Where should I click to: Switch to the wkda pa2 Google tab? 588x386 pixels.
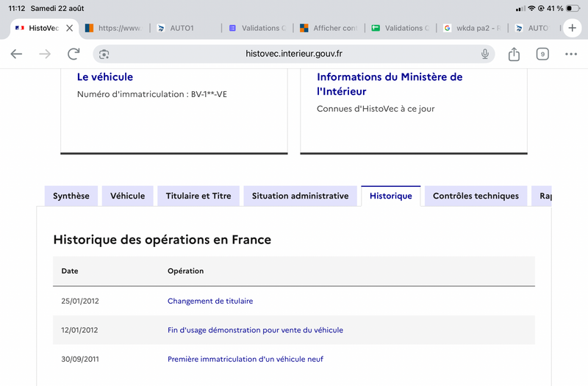click(x=473, y=28)
